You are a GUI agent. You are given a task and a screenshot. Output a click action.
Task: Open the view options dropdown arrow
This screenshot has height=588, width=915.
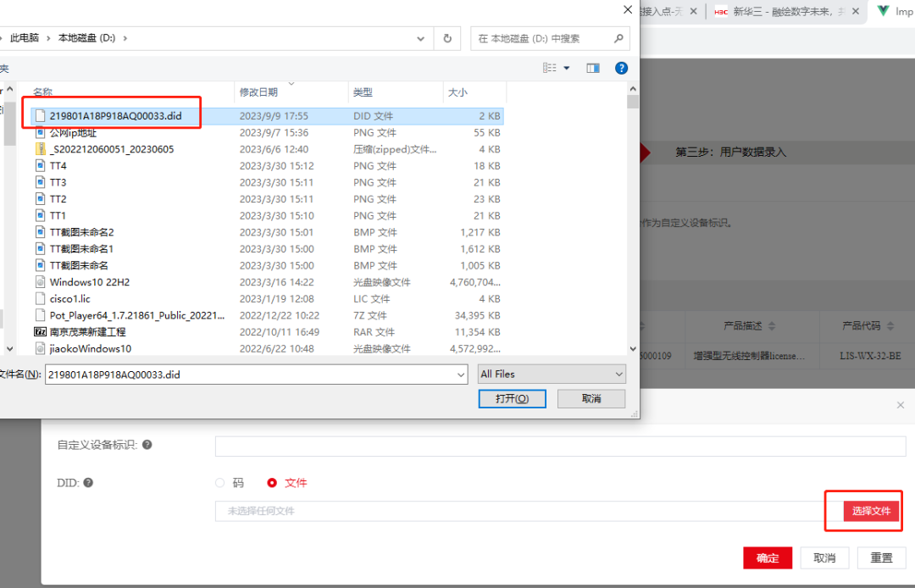tap(567, 69)
